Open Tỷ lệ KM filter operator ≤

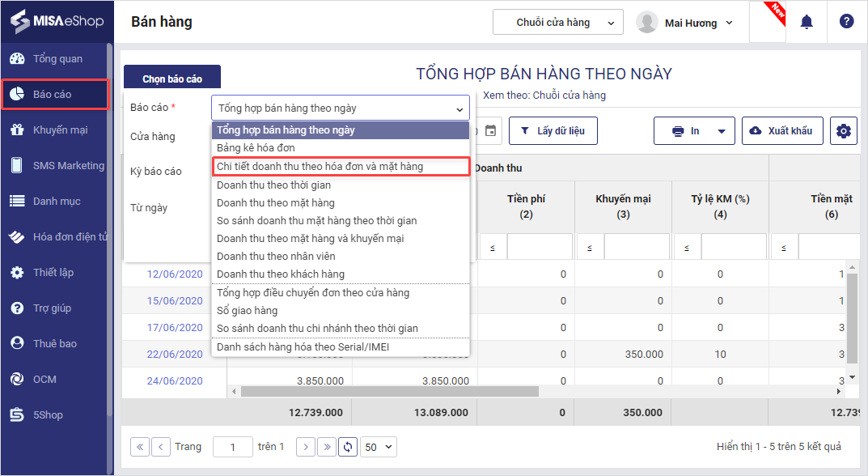[x=687, y=248]
